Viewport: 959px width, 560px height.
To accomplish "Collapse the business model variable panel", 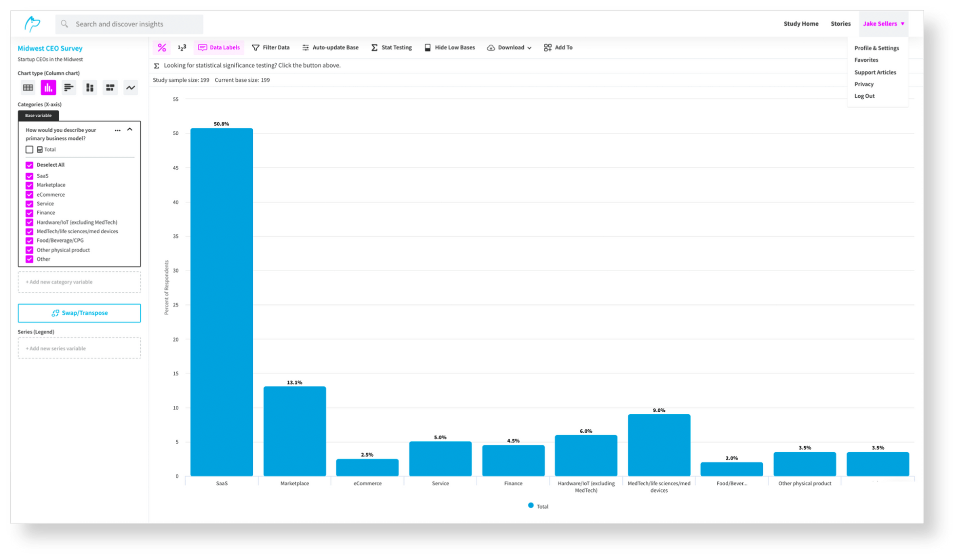I will tap(130, 130).
